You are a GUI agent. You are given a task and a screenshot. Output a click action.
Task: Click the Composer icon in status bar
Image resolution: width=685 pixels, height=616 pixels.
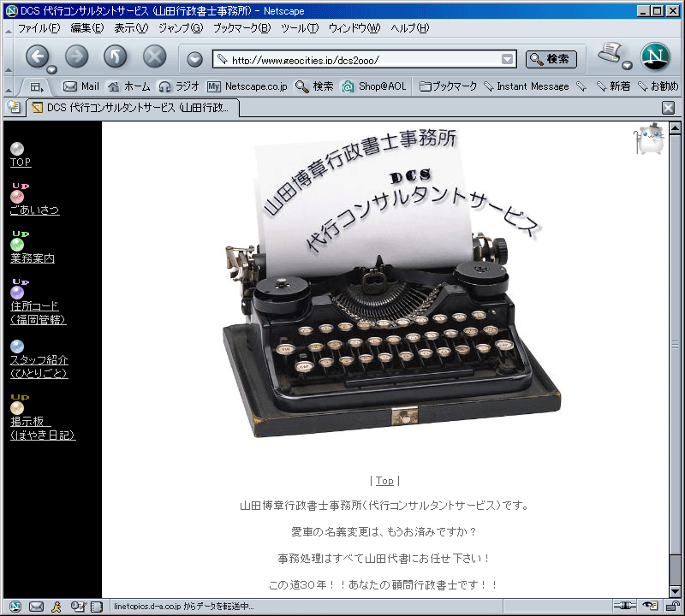click(79, 607)
